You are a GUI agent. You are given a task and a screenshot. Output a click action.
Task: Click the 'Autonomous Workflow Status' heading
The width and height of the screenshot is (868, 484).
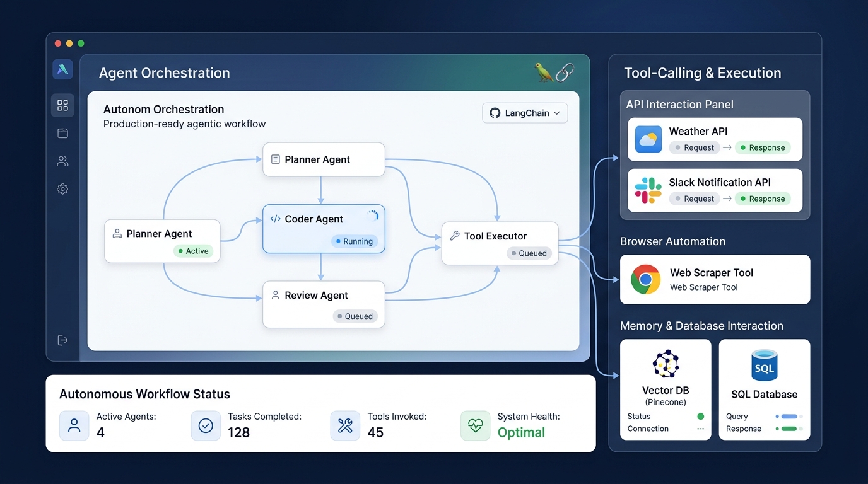144,395
